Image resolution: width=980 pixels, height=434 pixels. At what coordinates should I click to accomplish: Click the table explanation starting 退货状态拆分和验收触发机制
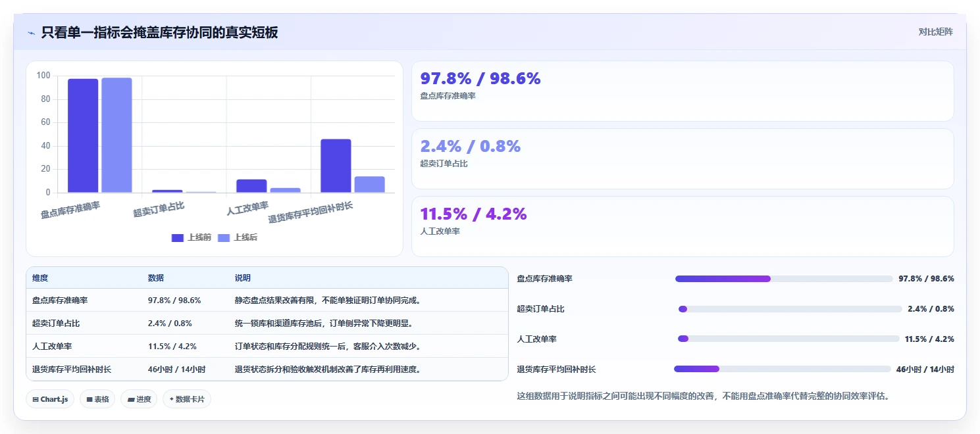(x=328, y=370)
